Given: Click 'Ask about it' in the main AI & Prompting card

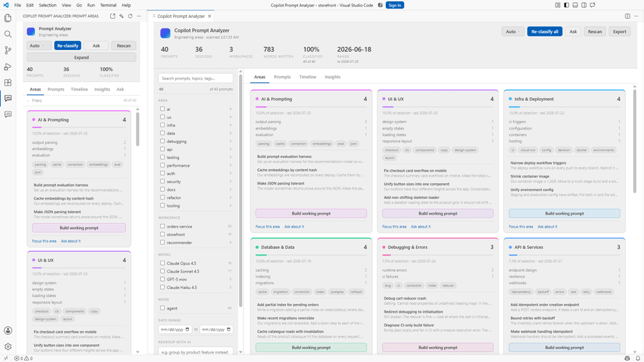Looking at the screenshot, I should point(294,227).
